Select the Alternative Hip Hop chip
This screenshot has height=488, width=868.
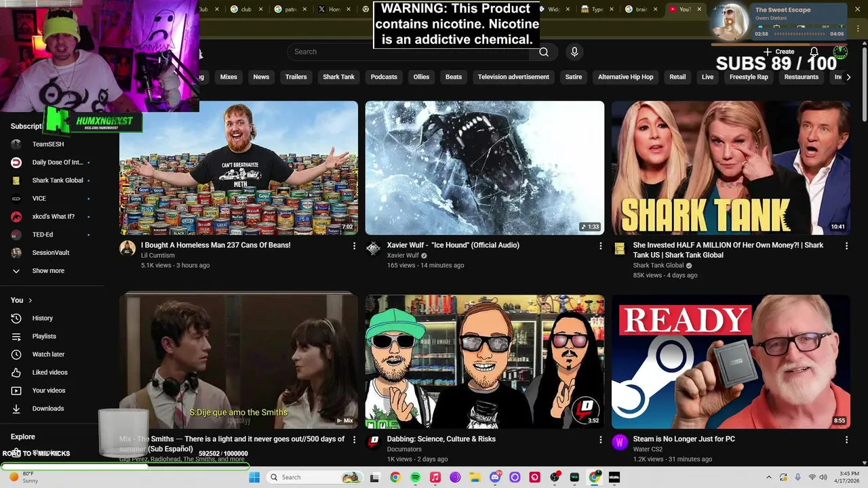click(x=625, y=77)
